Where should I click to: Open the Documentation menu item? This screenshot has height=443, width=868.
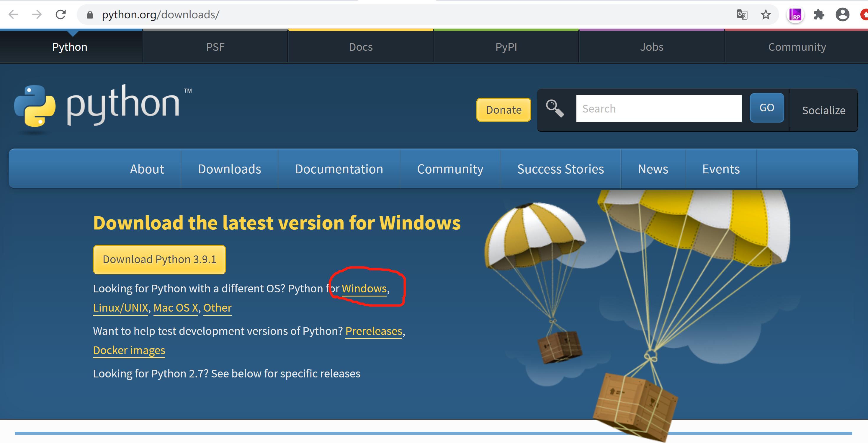339,169
